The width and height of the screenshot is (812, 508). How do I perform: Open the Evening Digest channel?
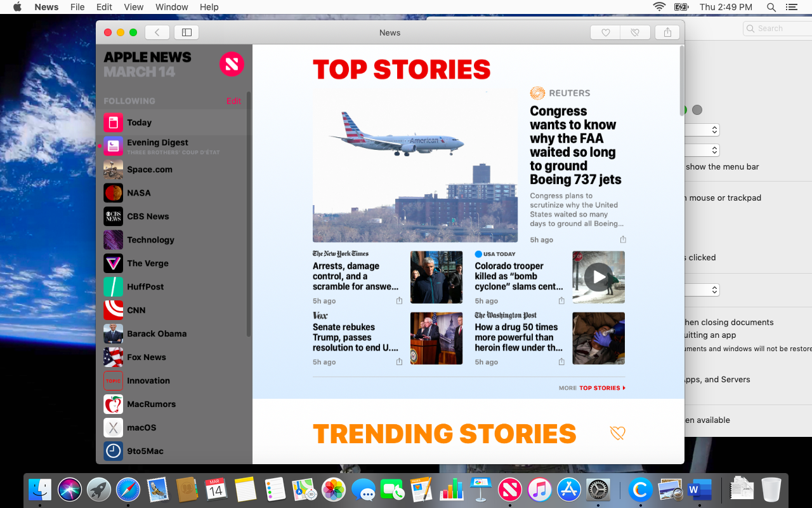[174, 146]
